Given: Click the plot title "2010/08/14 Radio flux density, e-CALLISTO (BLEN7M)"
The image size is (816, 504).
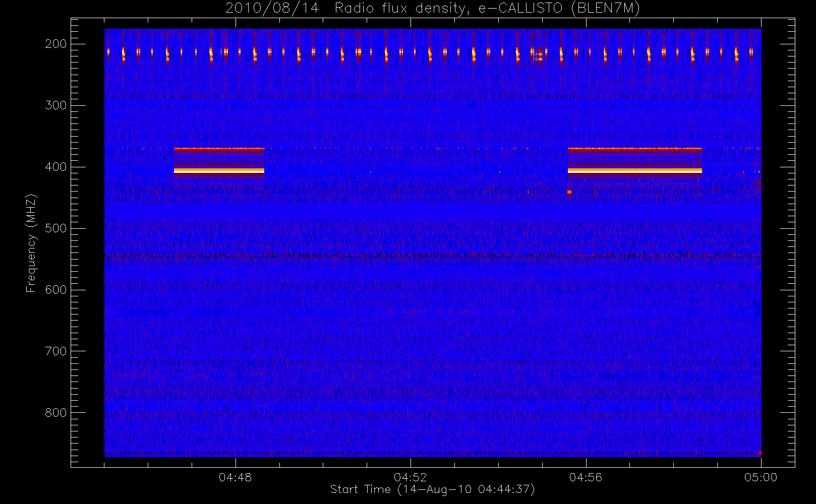Looking at the screenshot, I should [x=432, y=9].
